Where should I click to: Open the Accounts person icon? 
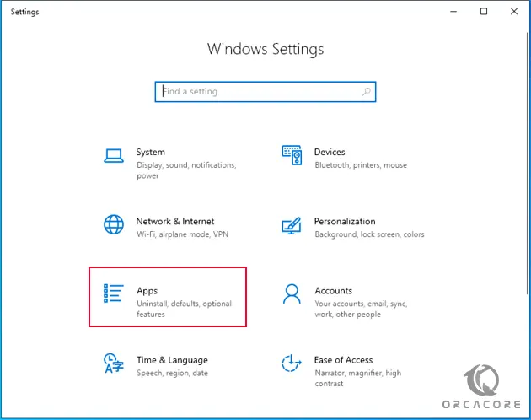click(x=292, y=293)
